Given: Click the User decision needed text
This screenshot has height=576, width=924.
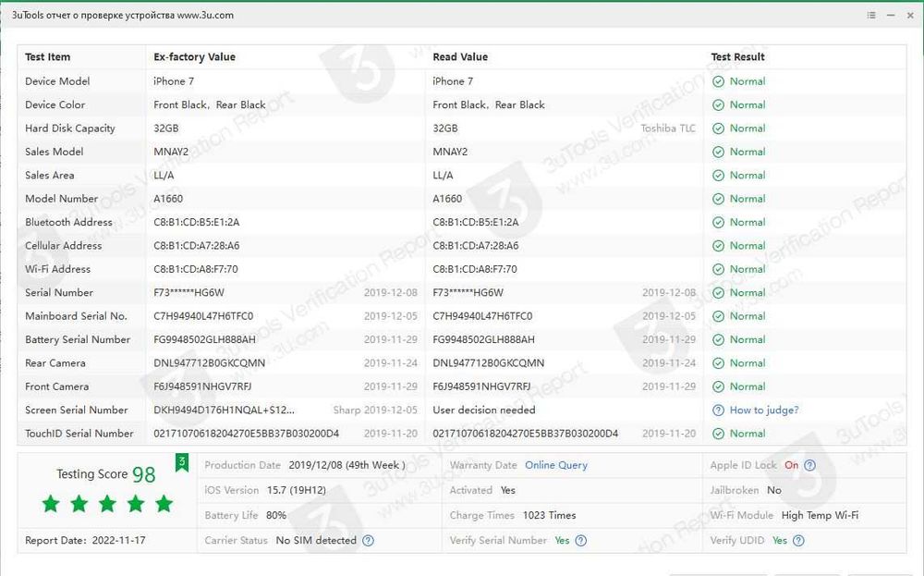Looking at the screenshot, I should coord(484,411).
